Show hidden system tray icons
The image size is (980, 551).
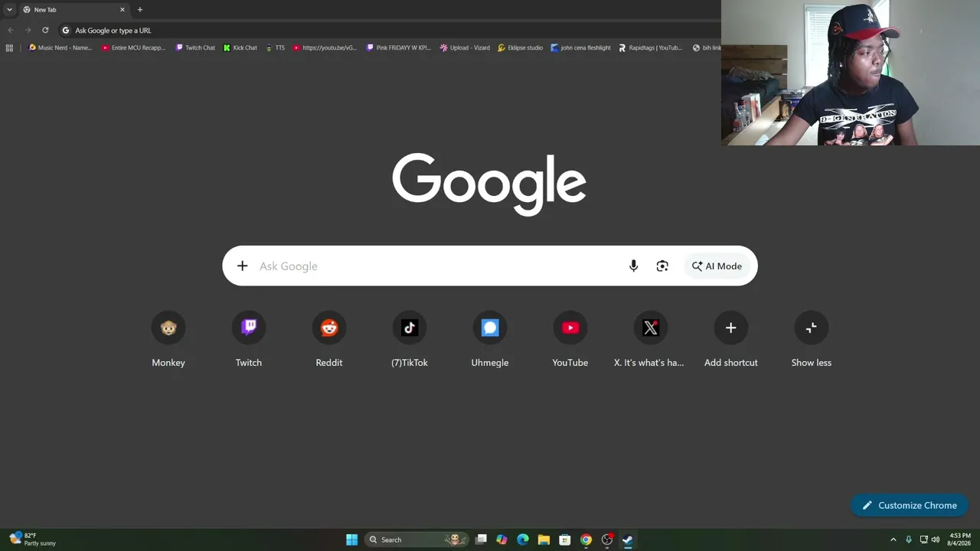893,540
